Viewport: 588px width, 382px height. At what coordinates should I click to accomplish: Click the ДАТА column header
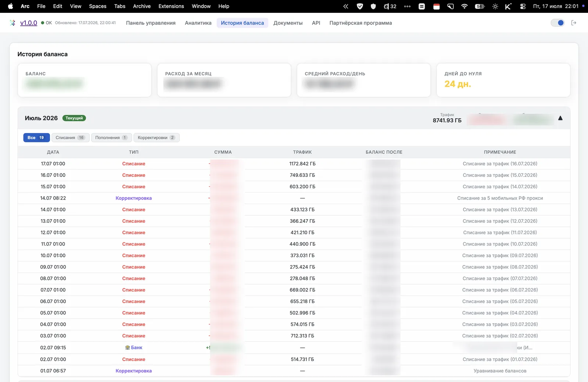coord(53,152)
